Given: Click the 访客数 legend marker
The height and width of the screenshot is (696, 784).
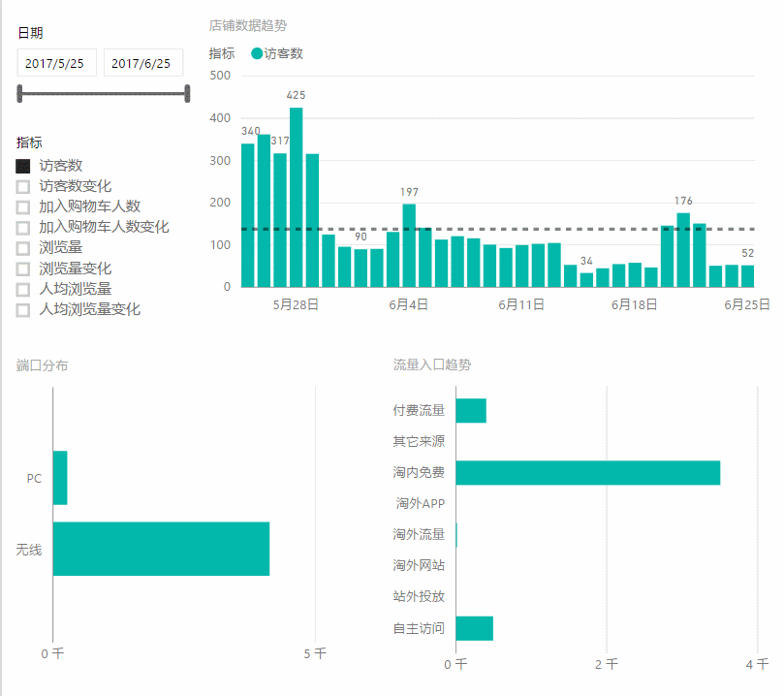Looking at the screenshot, I should [x=257, y=53].
